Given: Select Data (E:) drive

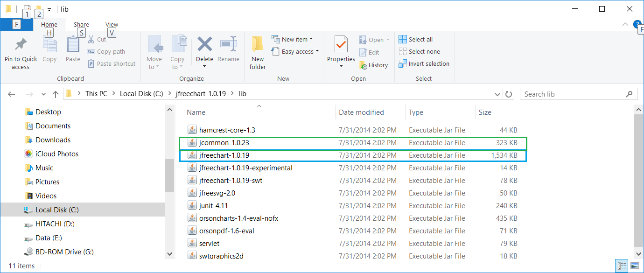Looking at the screenshot, I should click(x=49, y=238).
